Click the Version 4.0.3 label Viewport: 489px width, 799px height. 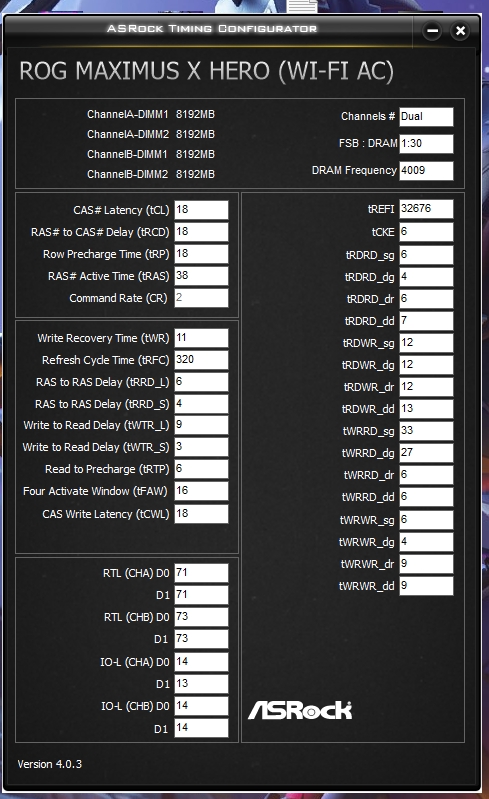49,764
